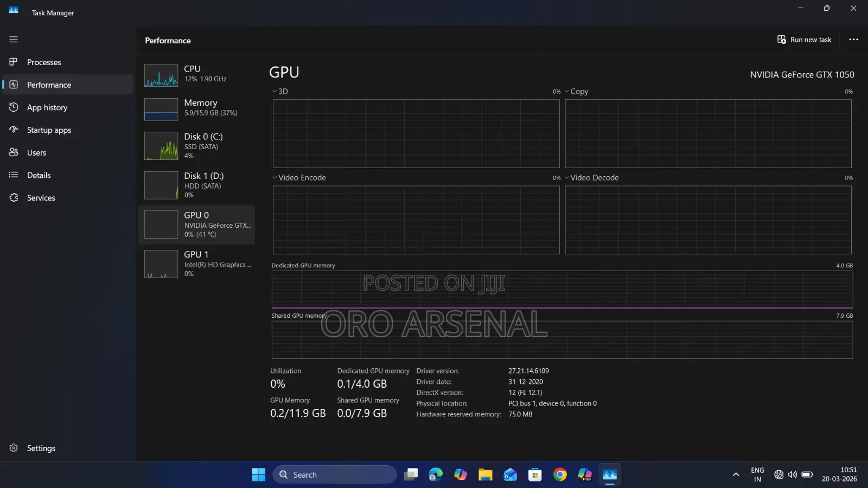This screenshot has width=868, height=488.
Task: Click the Details list icon
Action: point(14,175)
